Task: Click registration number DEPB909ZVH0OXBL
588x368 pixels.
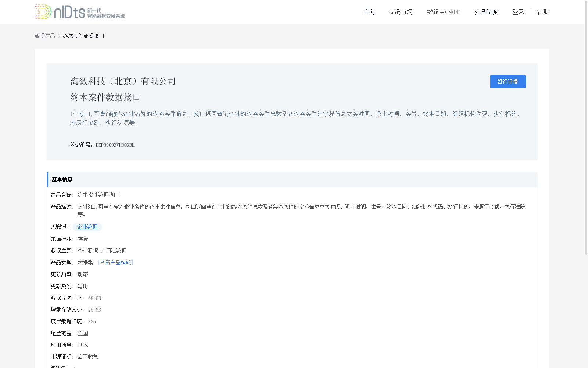Action: coord(115,145)
